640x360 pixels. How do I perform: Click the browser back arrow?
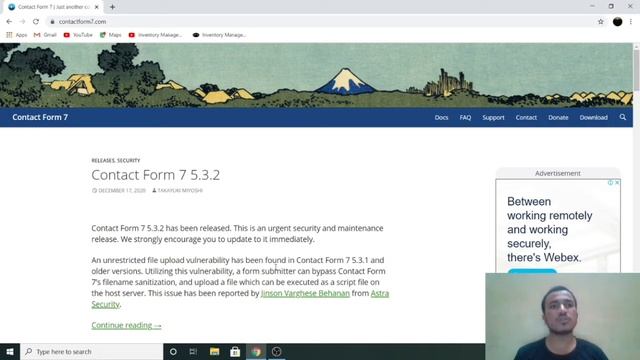coord(9,22)
